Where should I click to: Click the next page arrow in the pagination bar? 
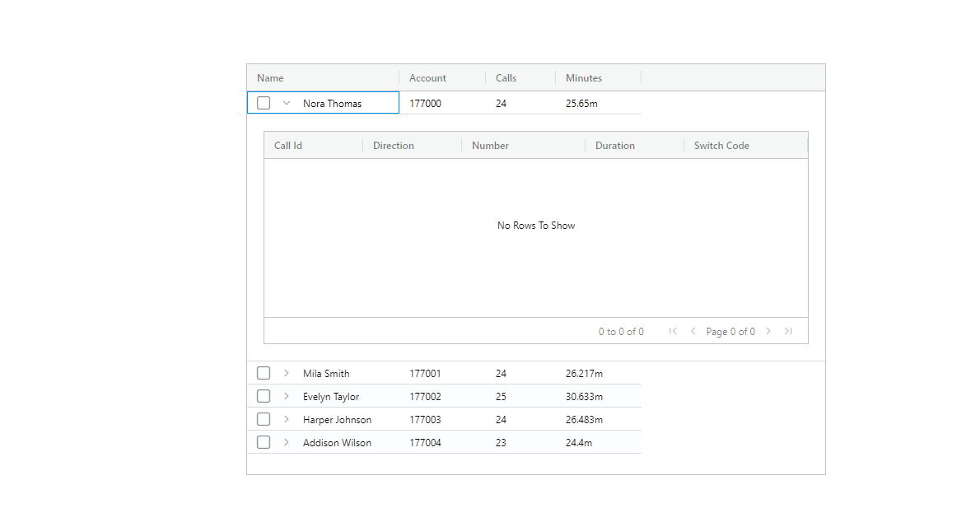coord(768,331)
